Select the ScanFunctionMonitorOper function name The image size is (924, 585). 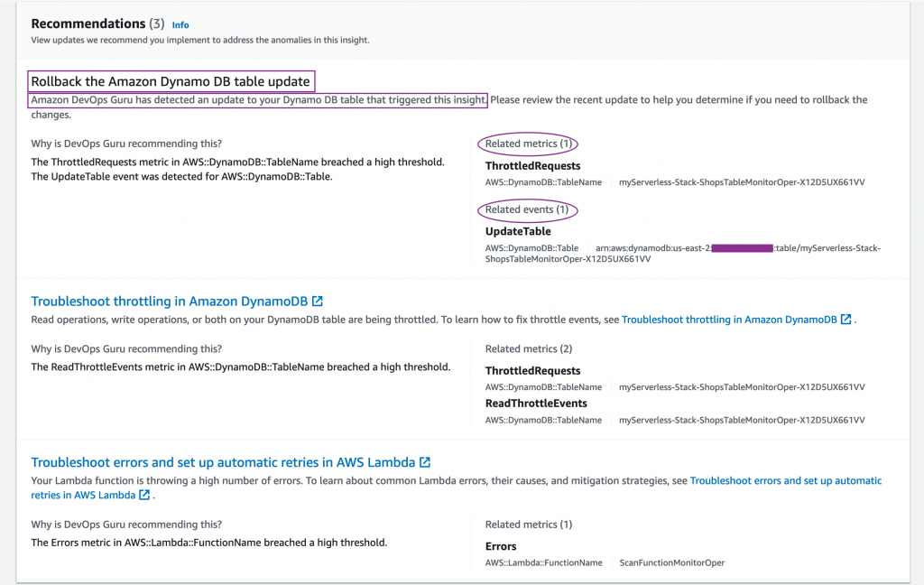tap(673, 562)
